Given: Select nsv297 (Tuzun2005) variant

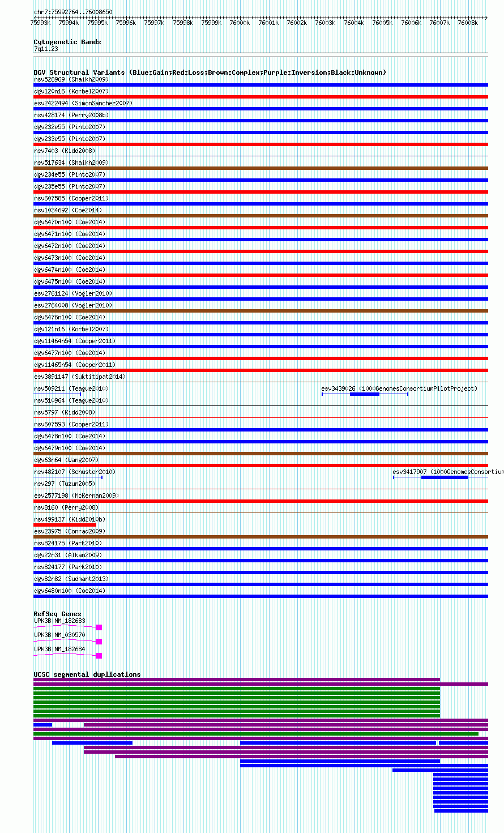Looking at the screenshot, I should coord(65,484).
